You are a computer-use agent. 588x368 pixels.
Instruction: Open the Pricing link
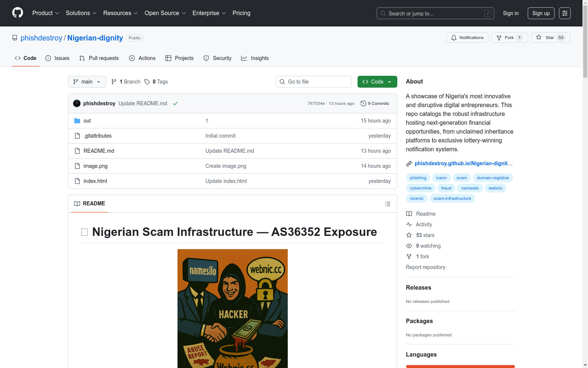[x=241, y=13]
